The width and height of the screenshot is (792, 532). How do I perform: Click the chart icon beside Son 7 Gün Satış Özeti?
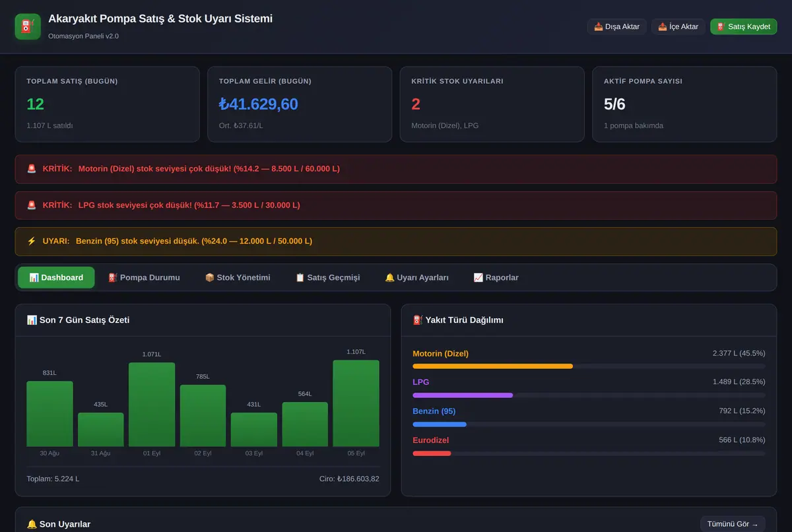tap(32, 320)
